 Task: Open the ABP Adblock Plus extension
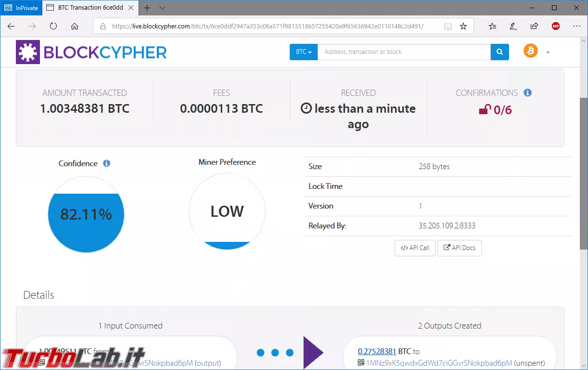pyautogui.click(x=556, y=26)
